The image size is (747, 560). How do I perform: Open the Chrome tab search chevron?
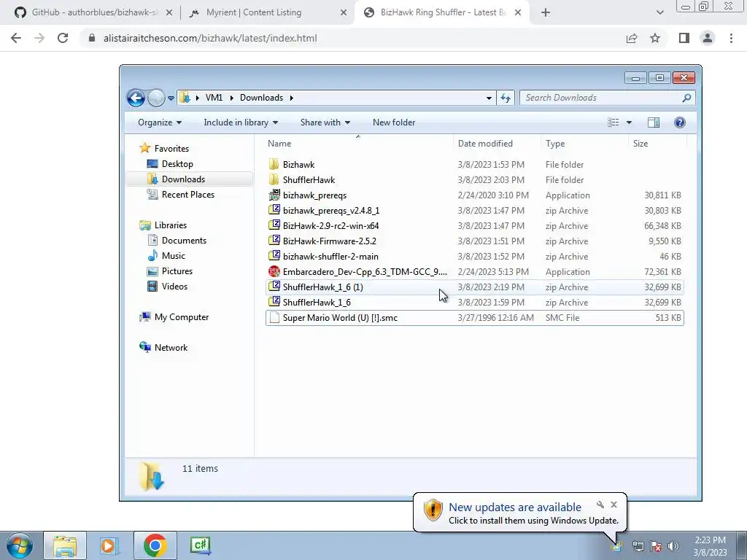(x=659, y=12)
